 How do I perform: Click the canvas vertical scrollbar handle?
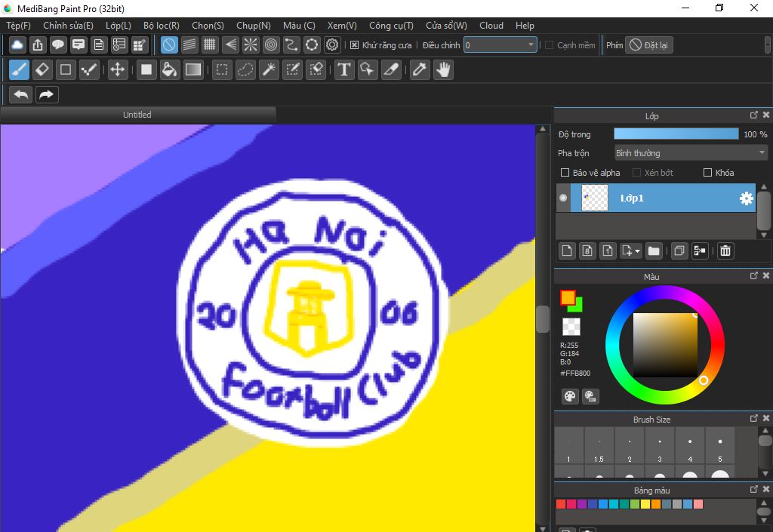[543, 319]
